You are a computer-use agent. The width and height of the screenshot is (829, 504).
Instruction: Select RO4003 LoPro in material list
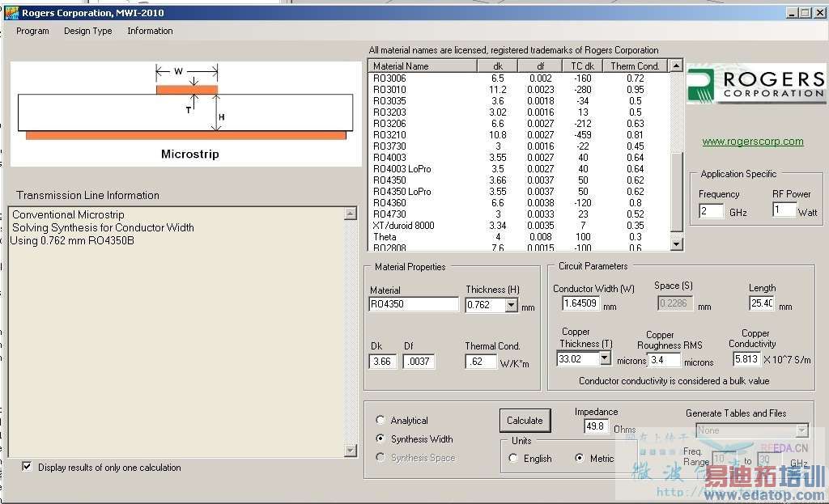402,169
